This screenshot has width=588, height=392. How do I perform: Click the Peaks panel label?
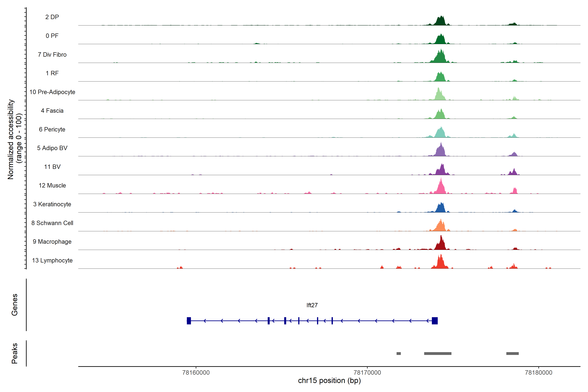(x=15, y=353)
